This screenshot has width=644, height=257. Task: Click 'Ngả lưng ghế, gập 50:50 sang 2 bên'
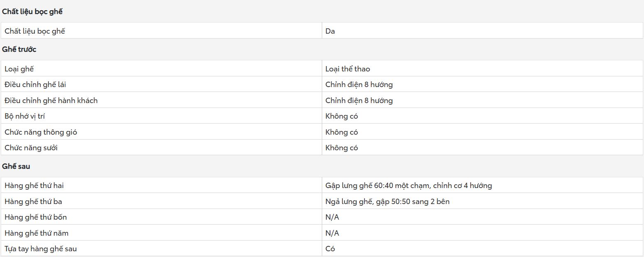click(x=387, y=202)
